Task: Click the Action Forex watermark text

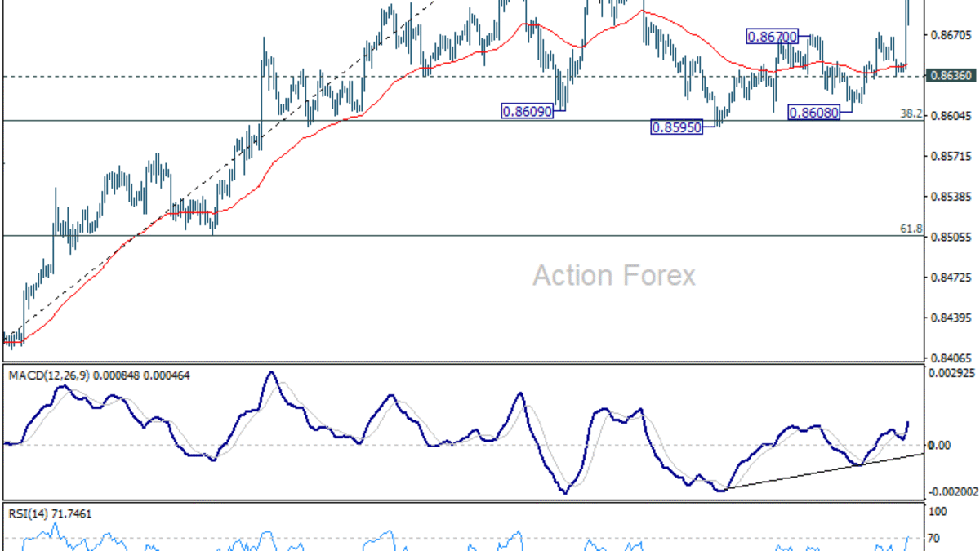Action: point(614,276)
